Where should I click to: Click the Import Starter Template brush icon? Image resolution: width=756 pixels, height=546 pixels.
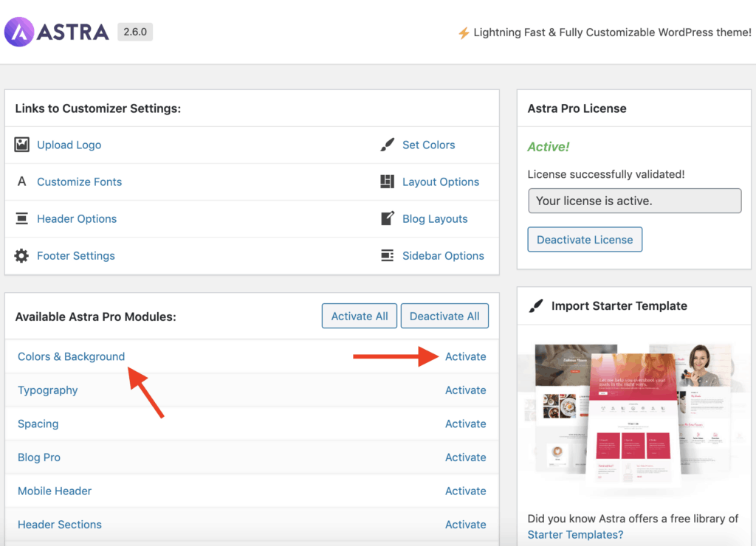click(536, 306)
